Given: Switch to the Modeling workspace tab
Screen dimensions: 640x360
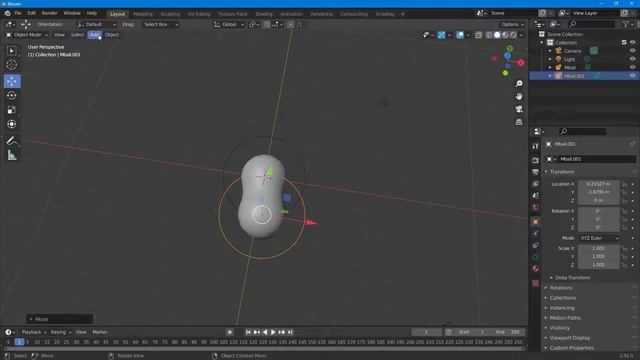Looking at the screenshot, I should click(142, 14).
